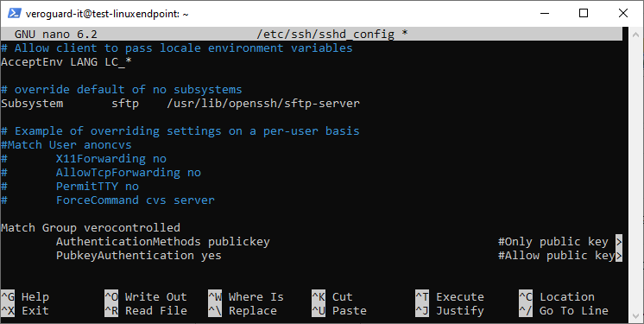Select the ^/ Go To Line shortcut
This screenshot has width=644, height=324.
pos(564,311)
